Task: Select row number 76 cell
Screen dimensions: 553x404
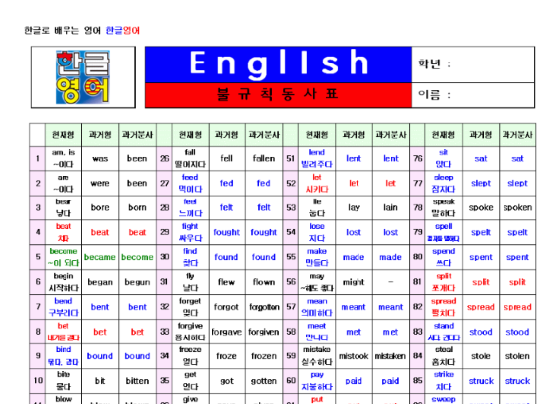Action: [418, 159]
